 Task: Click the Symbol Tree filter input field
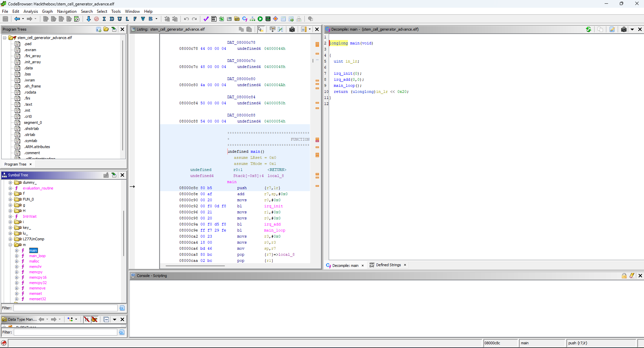pos(66,308)
